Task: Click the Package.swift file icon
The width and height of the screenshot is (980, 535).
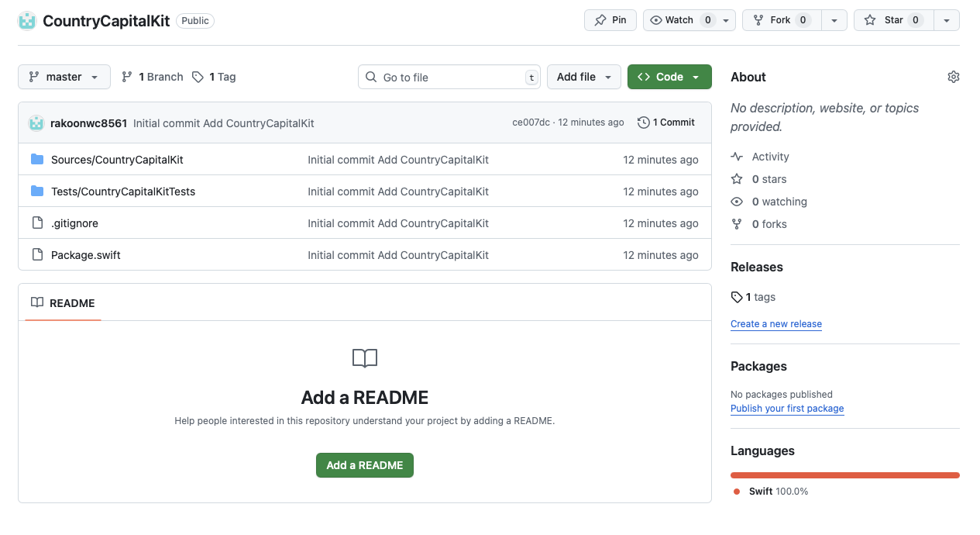Action: [x=37, y=254]
